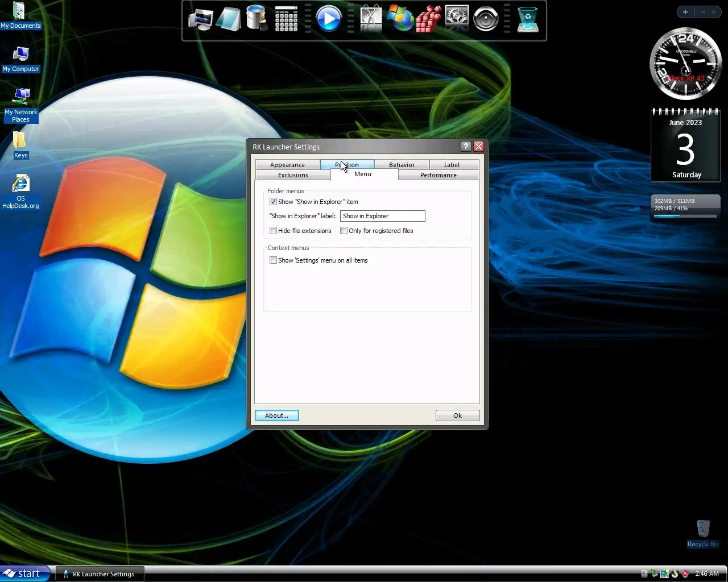Screen dimensions: 728x582
Task: Launch the scissors snipping tool in dock
Action: pos(371,19)
